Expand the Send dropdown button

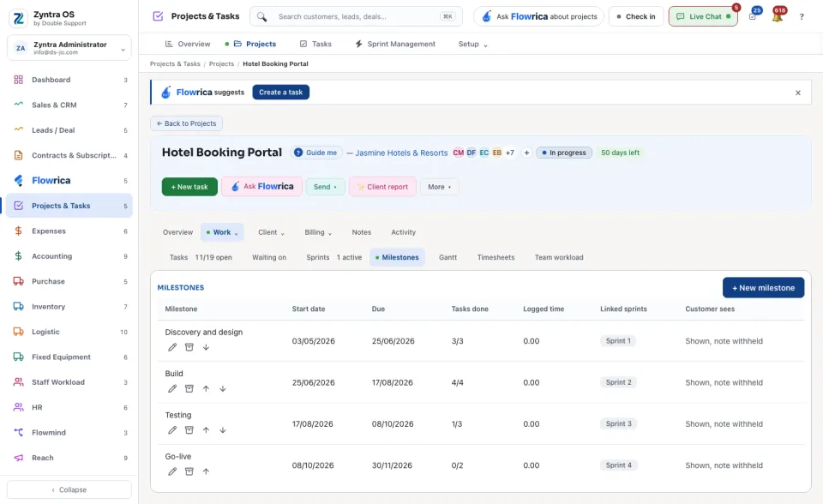(x=325, y=187)
